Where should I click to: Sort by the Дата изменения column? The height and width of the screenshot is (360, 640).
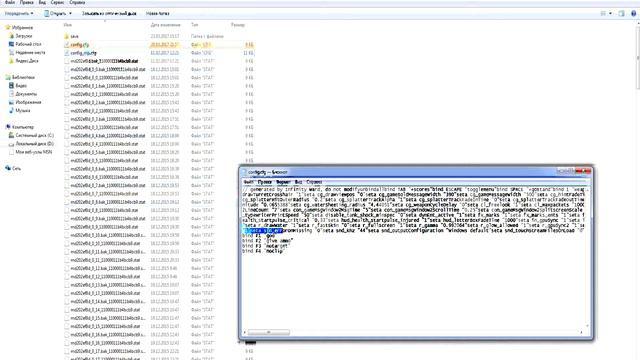coord(165,25)
